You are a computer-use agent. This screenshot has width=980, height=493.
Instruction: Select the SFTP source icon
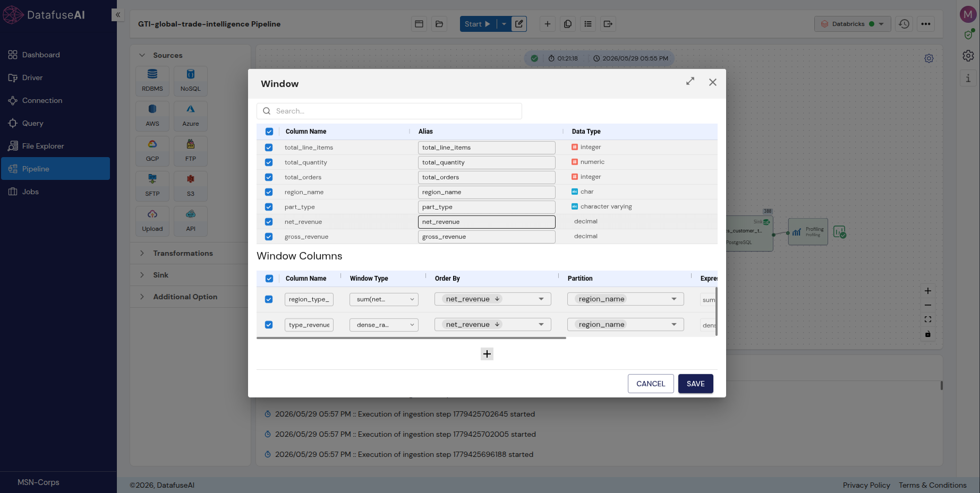tap(152, 186)
